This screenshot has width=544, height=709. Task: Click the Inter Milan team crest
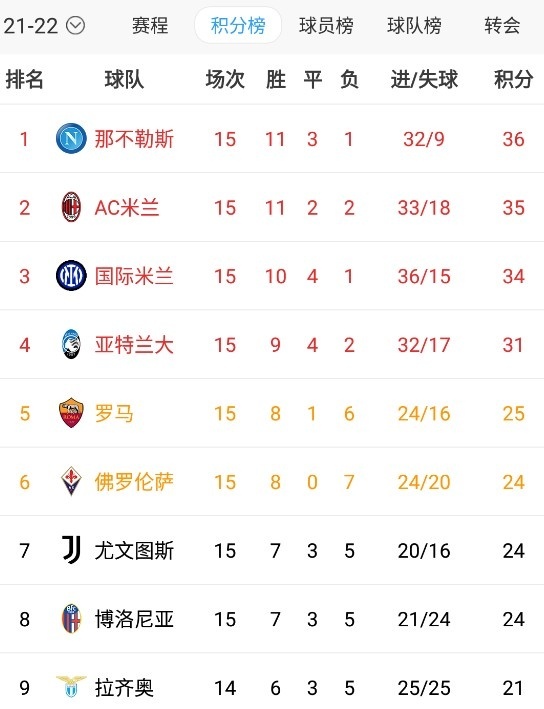[x=71, y=276]
